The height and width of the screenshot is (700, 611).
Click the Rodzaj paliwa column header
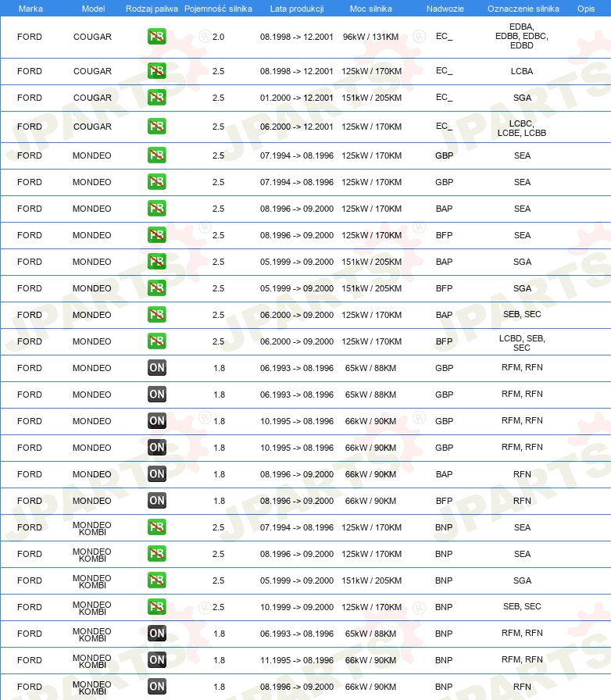[x=152, y=9]
